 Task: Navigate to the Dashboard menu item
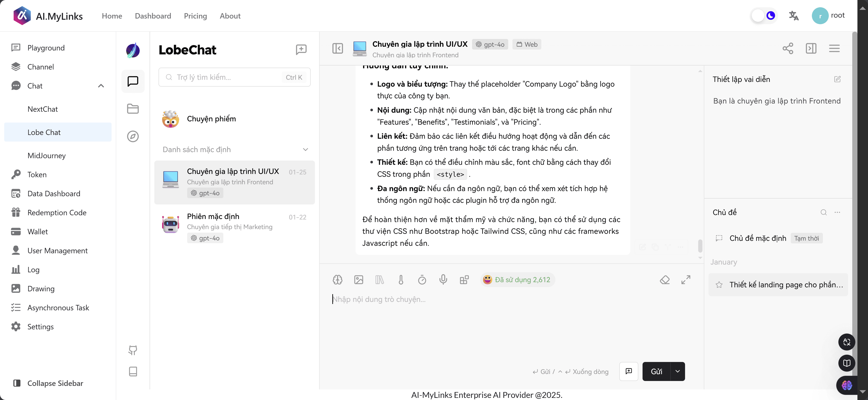point(153,16)
